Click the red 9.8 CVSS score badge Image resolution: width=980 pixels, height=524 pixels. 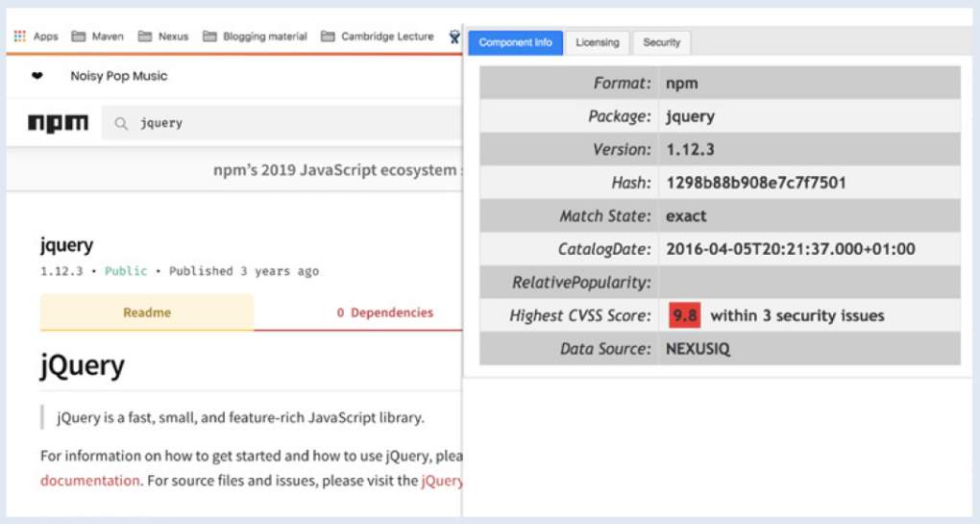coord(684,315)
